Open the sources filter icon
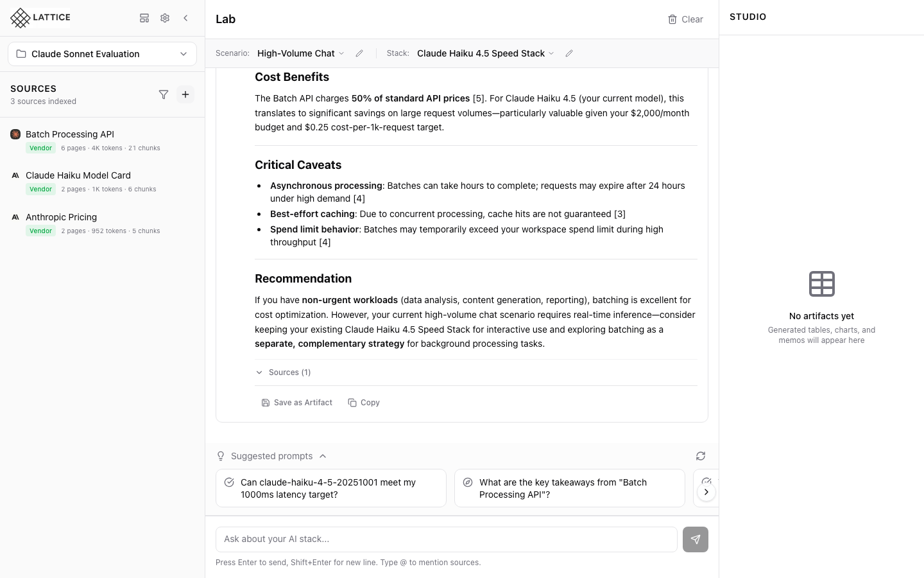 coord(164,94)
